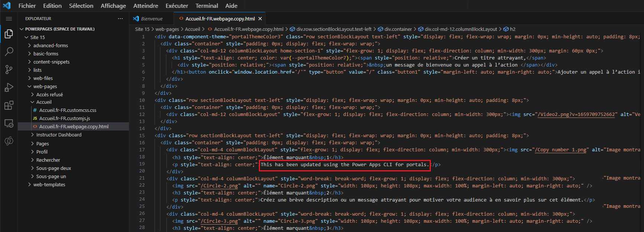The height and width of the screenshot is (232, 644).
Task: Open the Atteindre menu
Action: (146, 6)
